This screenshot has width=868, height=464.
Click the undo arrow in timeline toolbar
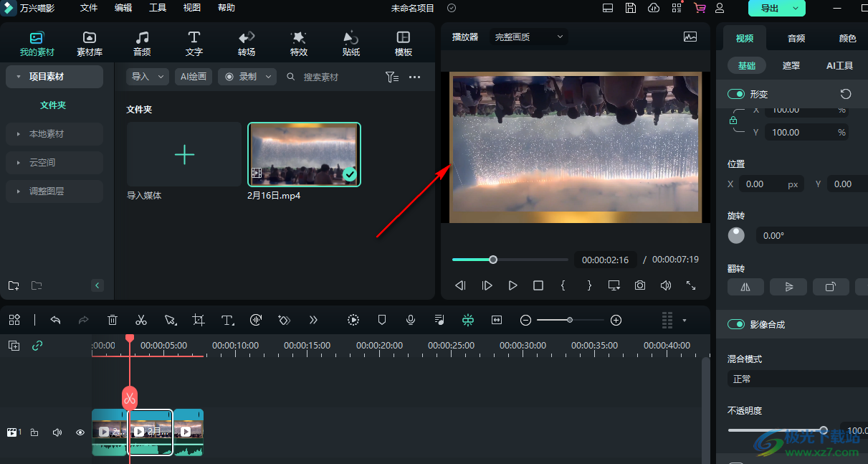click(x=55, y=320)
